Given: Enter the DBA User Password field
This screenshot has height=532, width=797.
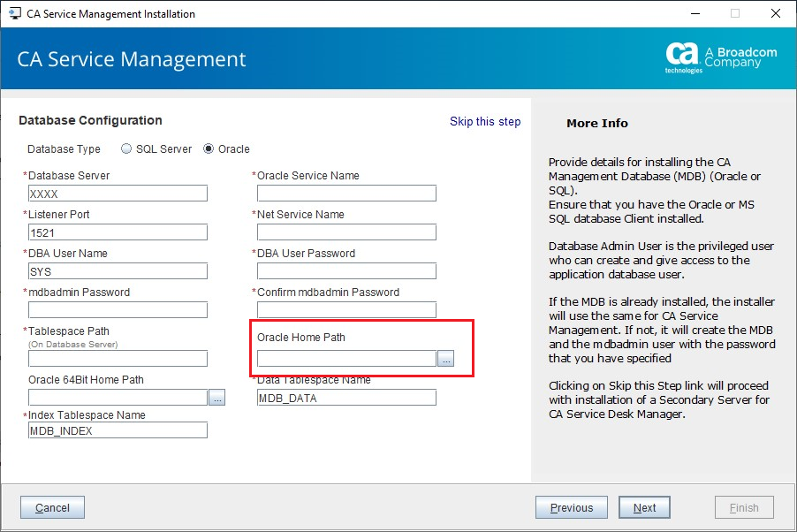Looking at the screenshot, I should pyautogui.click(x=346, y=271).
